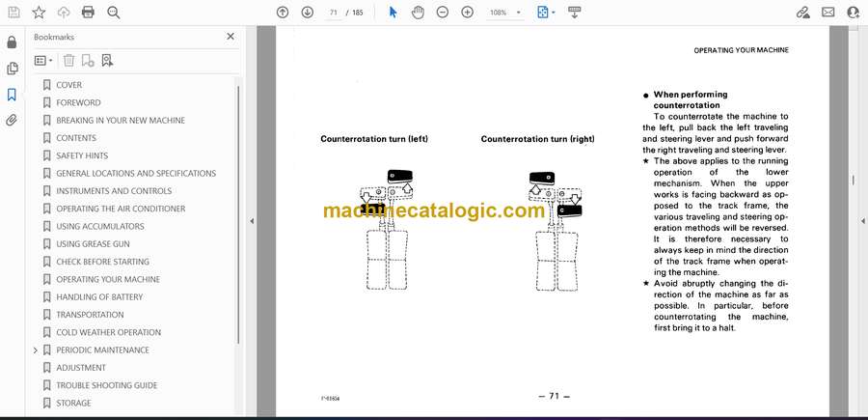
Task: Open the bookmark options dropdown
Action: click(43, 61)
